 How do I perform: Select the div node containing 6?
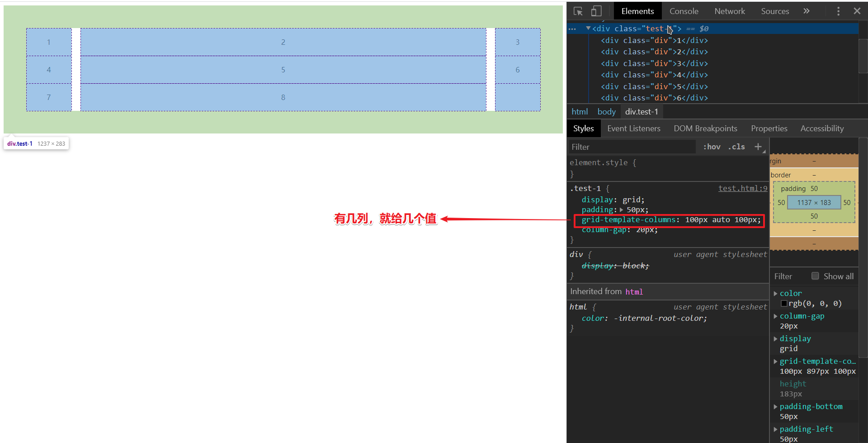coord(654,98)
